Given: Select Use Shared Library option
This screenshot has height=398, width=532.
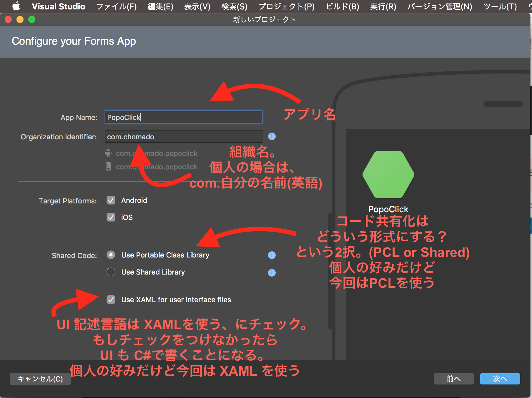Looking at the screenshot, I should click(111, 272).
